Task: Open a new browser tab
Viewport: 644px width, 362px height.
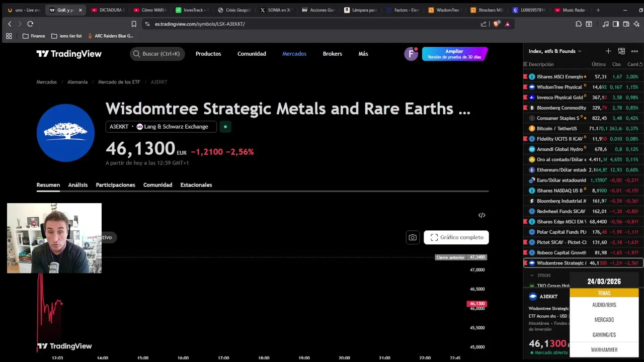Action: tap(598, 10)
